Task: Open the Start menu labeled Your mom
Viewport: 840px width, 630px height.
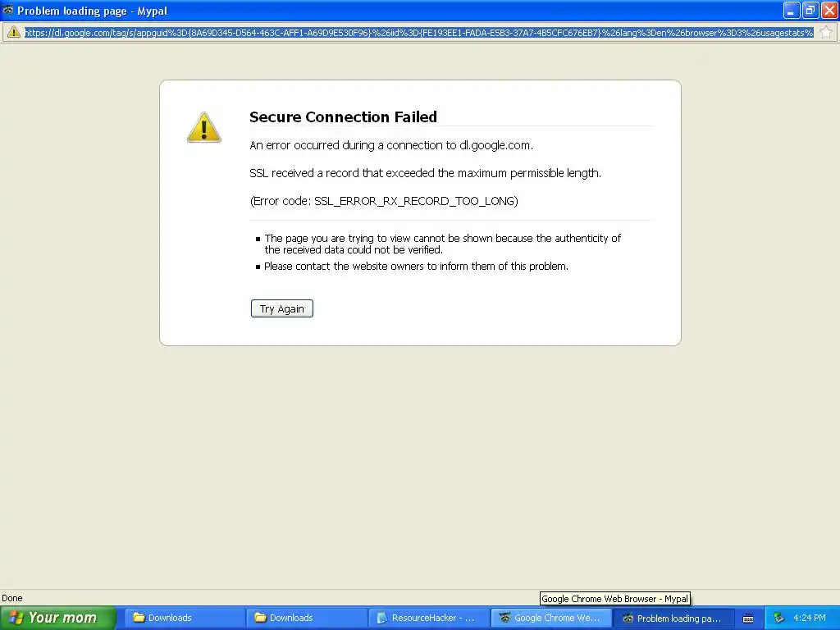Action: pos(58,618)
